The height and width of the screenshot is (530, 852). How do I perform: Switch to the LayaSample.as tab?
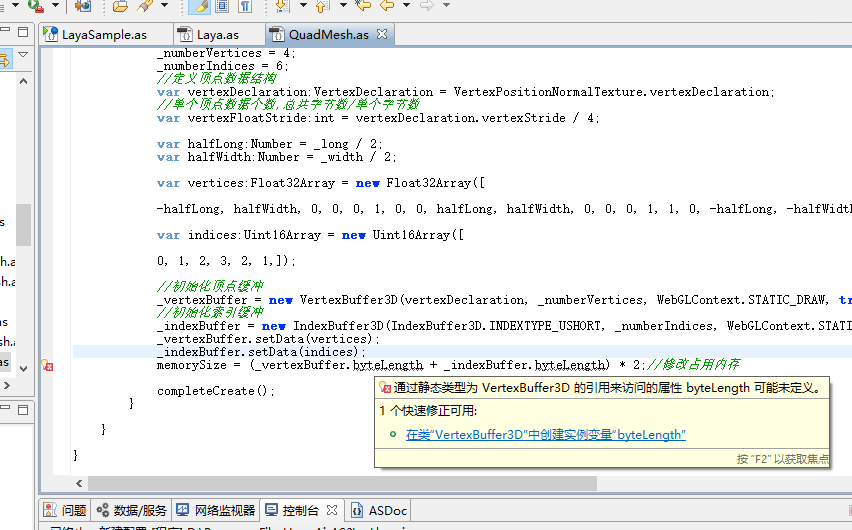pyautogui.click(x=96, y=35)
